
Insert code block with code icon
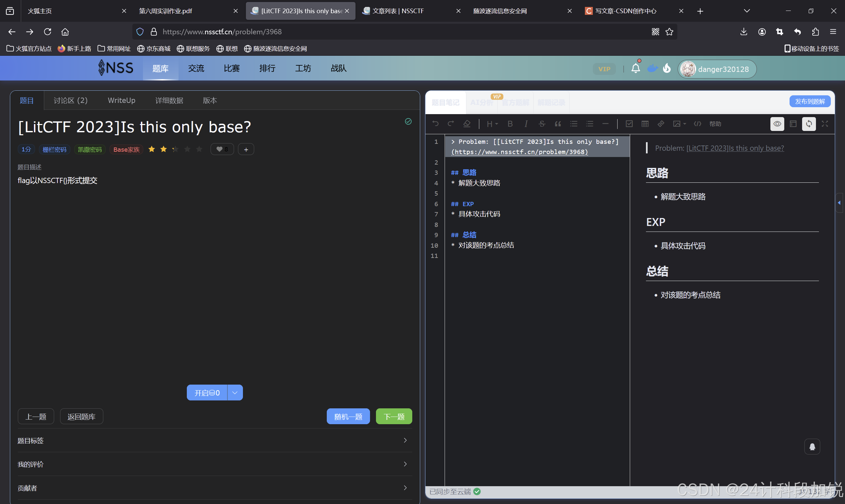697,124
